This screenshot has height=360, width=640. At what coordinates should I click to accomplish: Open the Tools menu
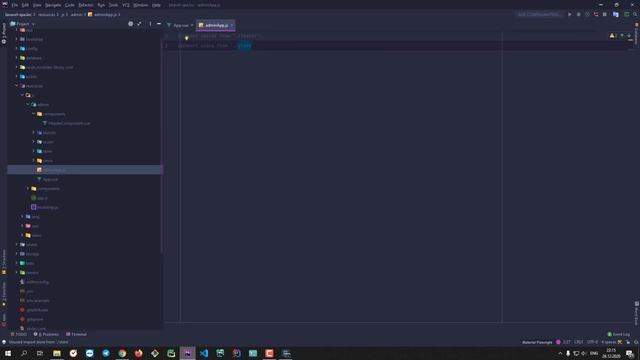pyautogui.click(x=113, y=5)
